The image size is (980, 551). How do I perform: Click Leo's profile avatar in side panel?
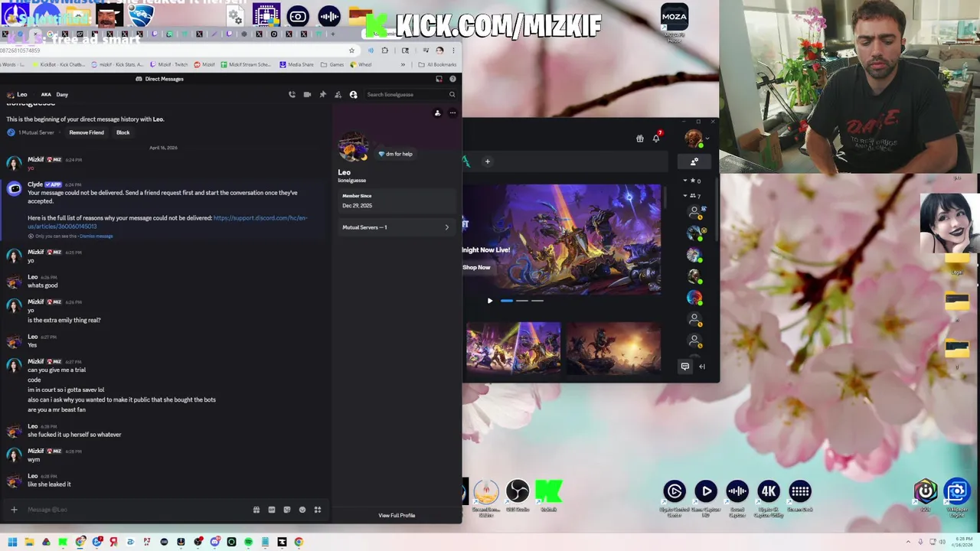353,148
